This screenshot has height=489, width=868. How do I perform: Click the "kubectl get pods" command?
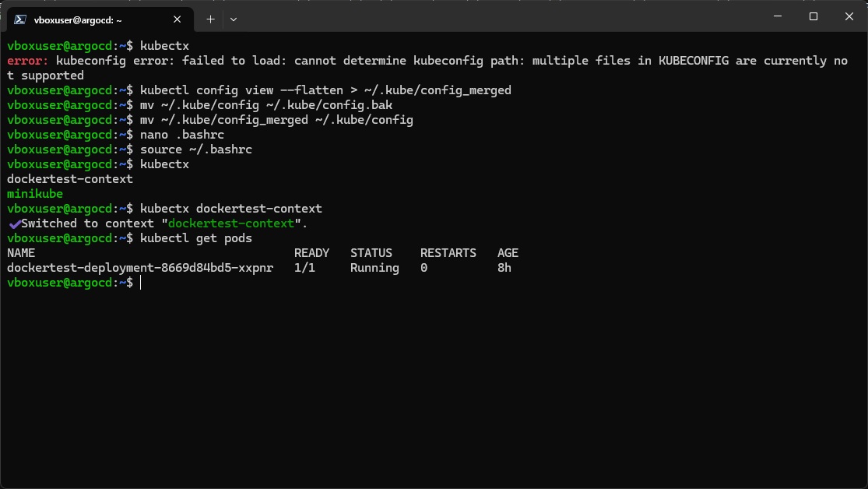click(196, 239)
